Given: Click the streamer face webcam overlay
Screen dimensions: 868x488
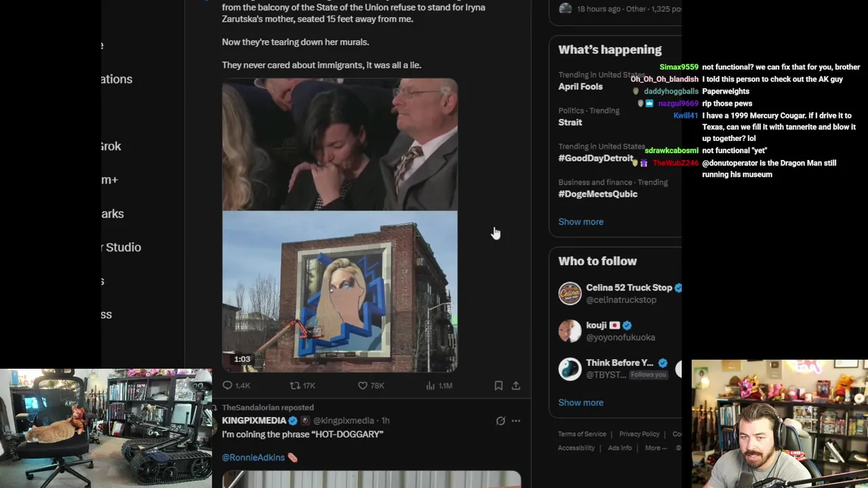Looking at the screenshot, I should pyautogui.click(x=780, y=424).
